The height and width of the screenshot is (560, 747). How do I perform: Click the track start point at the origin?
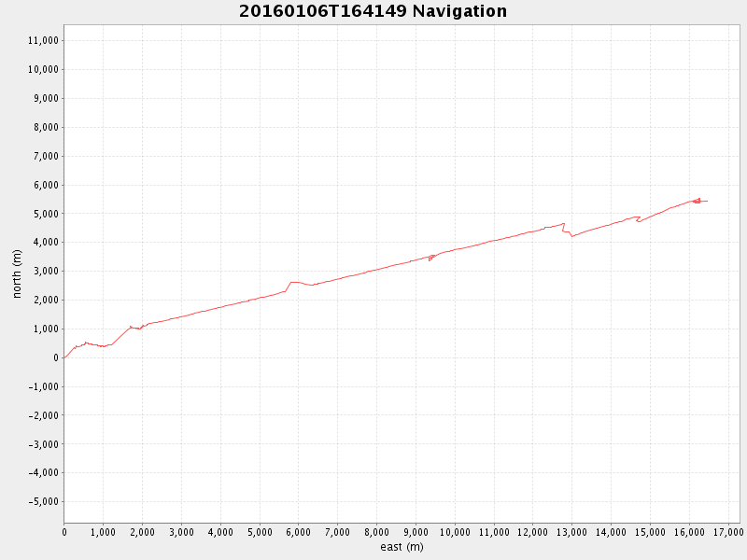pyautogui.click(x=64, y=357)
